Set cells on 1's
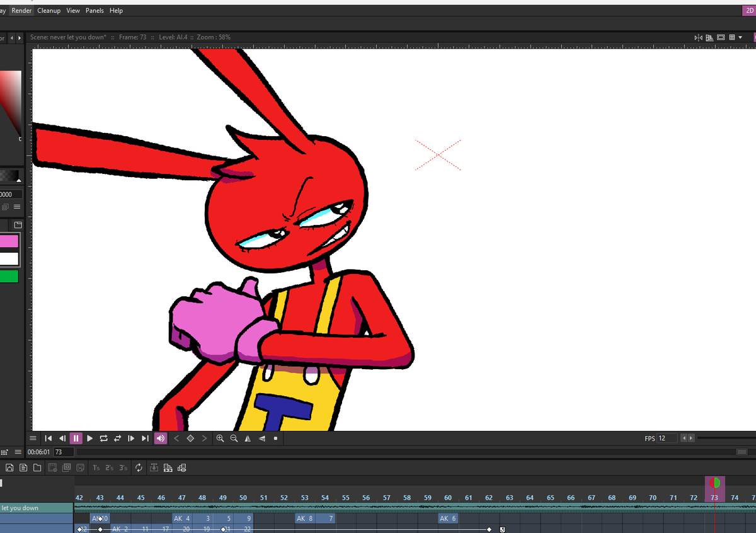The width and height of the screenshot is (756, 533). [x=96, y=467]
